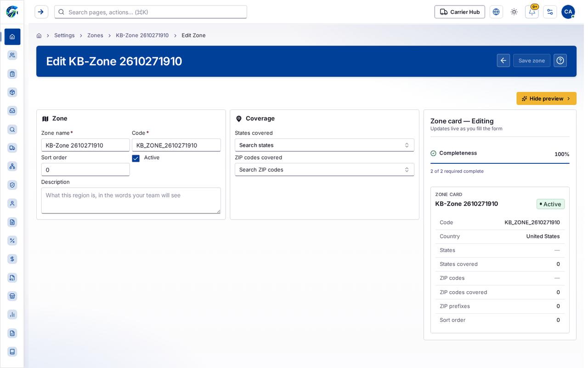
Task: Toggle light/dark theme sun icon
Action: click(x=514, y=12)
